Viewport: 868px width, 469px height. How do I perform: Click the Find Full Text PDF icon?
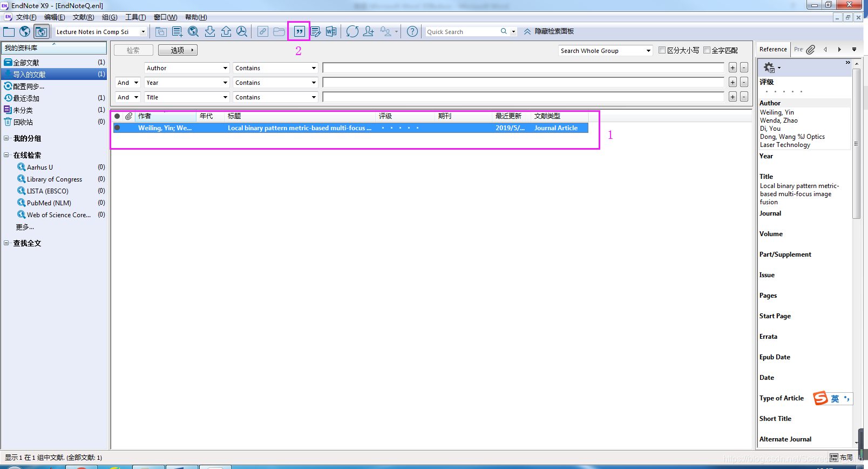pyautogui.click(x=242, y=32)
